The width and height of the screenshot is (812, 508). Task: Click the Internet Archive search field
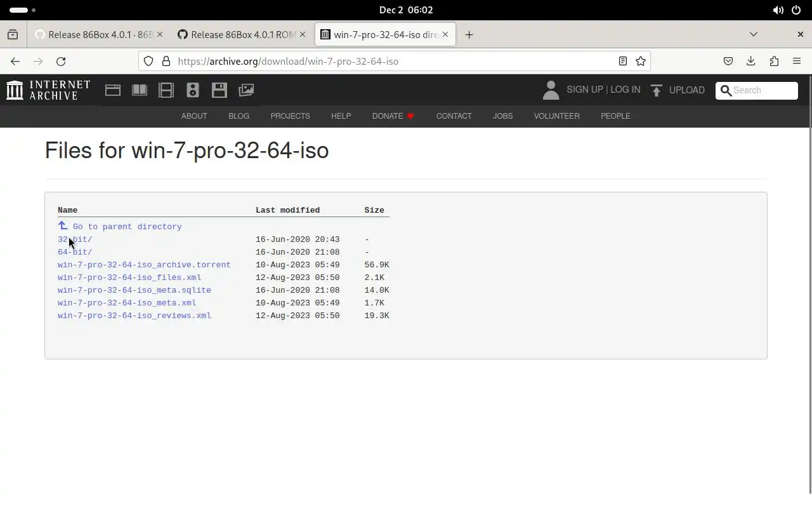point(757,90)
